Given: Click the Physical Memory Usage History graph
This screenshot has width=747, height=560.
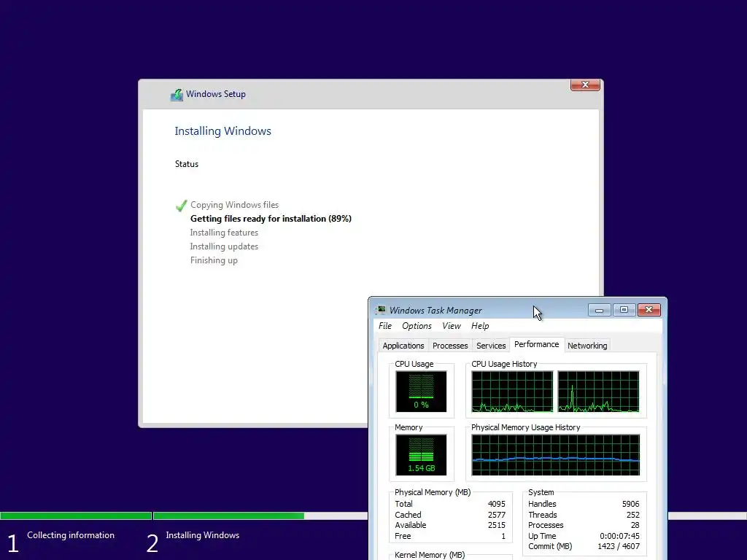Looking at the screenshot, I should point(555,455).
